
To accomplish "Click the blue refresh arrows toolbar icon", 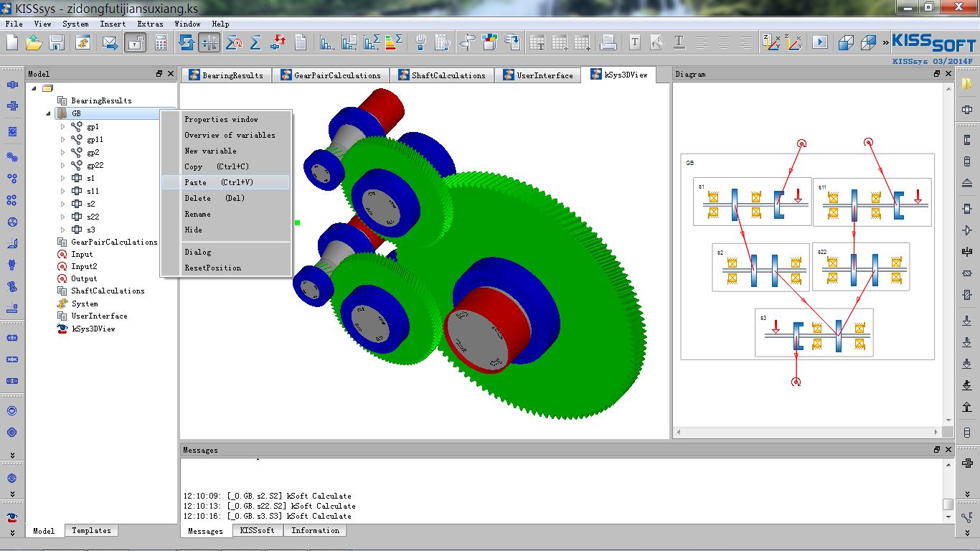I will click(x=187, y=42).
